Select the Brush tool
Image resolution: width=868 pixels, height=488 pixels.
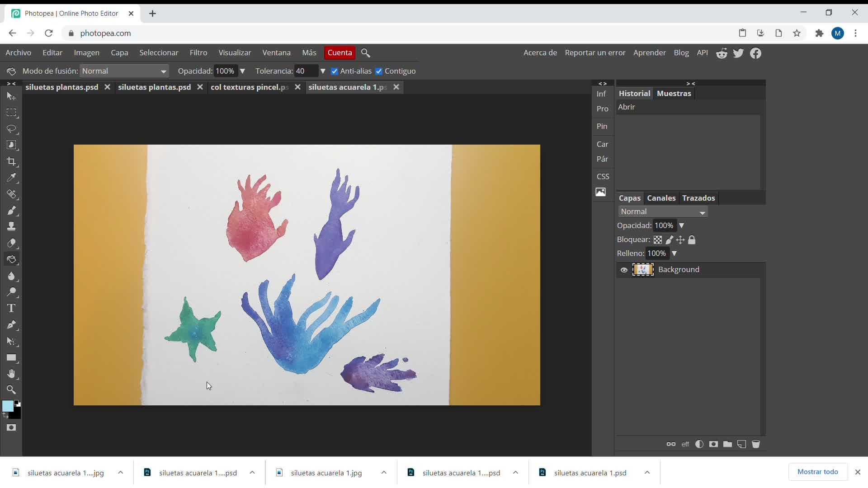11,211
